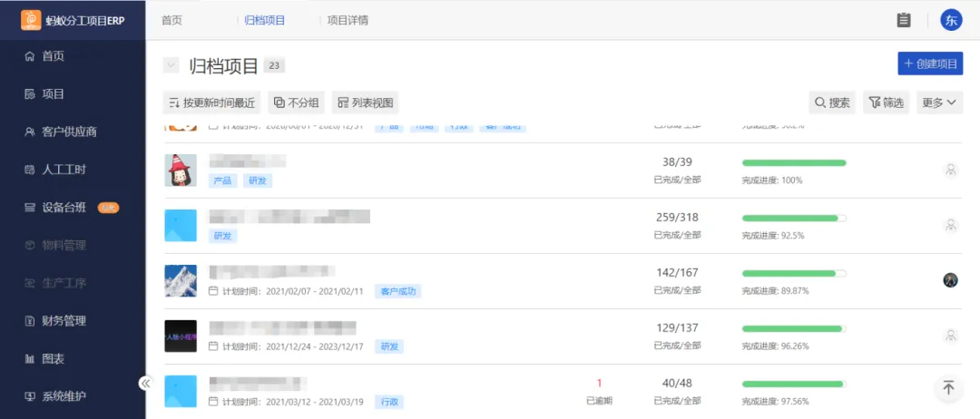Click the 搜索 button
Image resolution: width=980 pixels, height=419 pixels.
click(x=832, y=102)
